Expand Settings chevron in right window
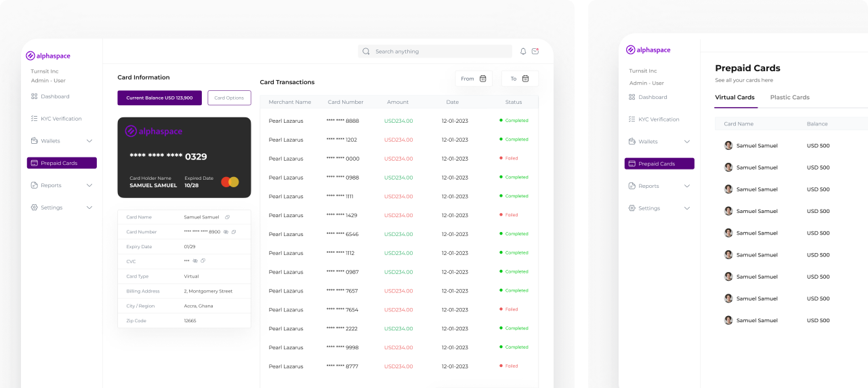Screen dimensions: 868x388 (687, 208)
